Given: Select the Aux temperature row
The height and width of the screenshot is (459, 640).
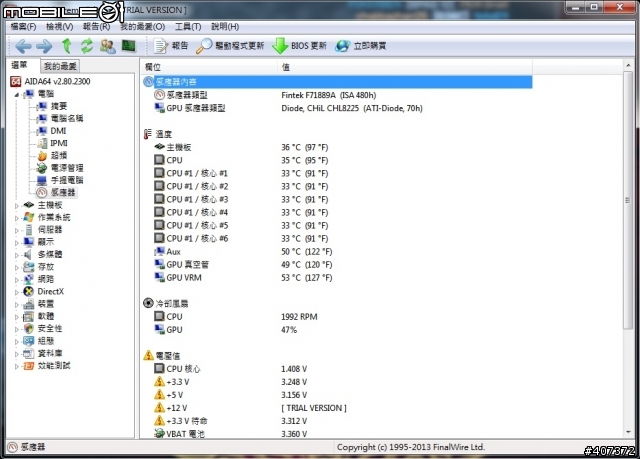Looking at the screenshot, I should pyautogui.click(x=338, y=251).
